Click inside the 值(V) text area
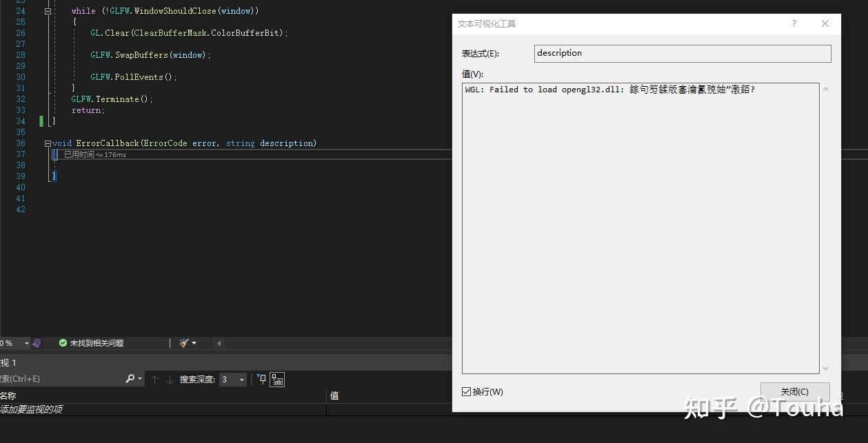The image size is (868, 443). (x=640, y=229)
